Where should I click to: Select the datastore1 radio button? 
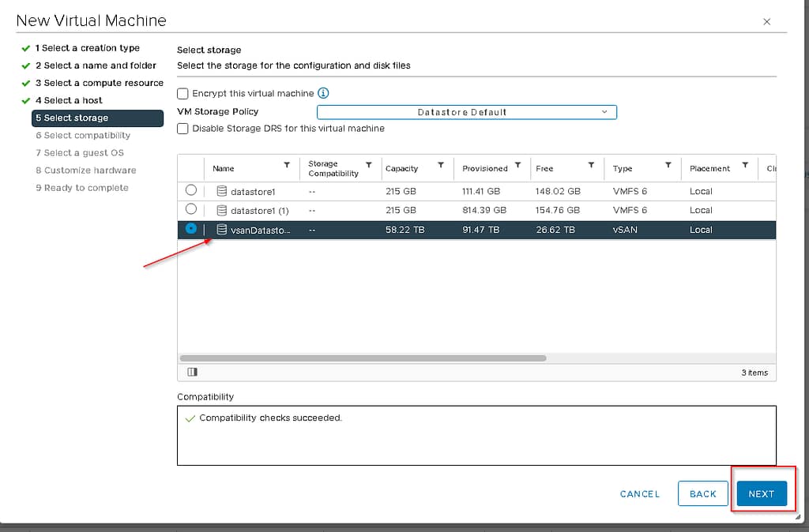191,190
